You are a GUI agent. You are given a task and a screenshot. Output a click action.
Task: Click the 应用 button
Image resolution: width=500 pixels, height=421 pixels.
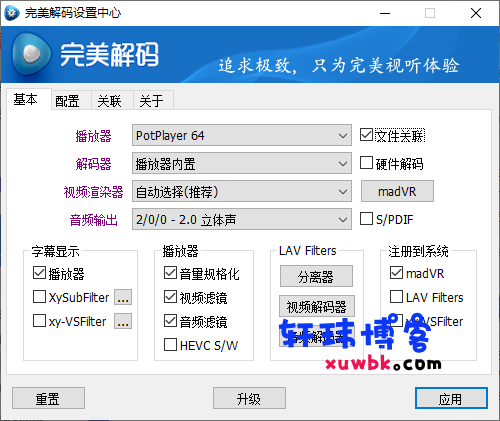click(x=451, y=398)
